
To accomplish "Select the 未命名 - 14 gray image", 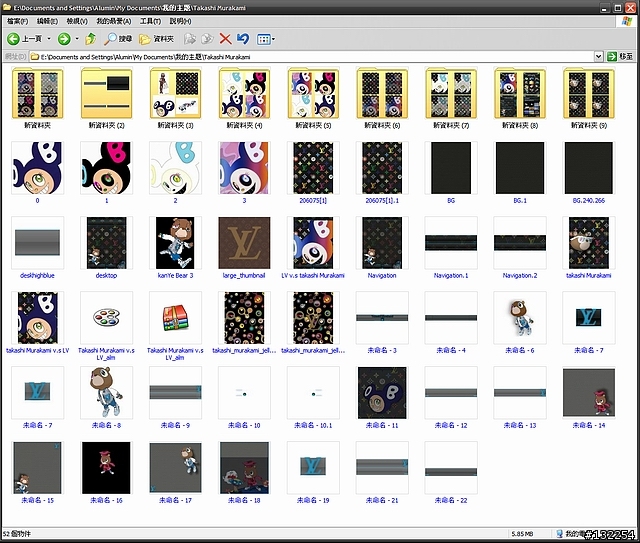I will (589, 392).
